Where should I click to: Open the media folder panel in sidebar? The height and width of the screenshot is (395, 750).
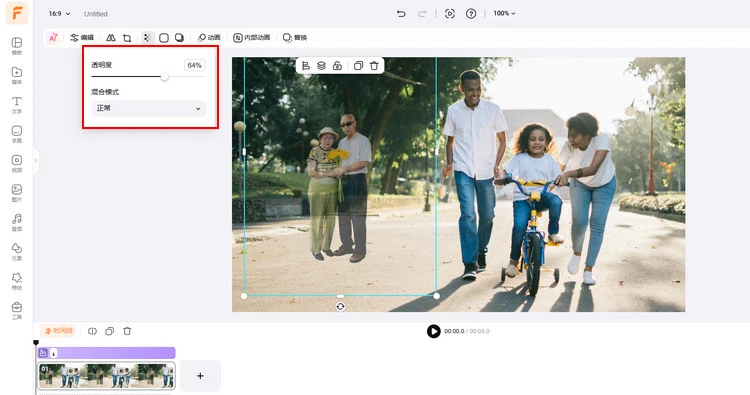17,76
